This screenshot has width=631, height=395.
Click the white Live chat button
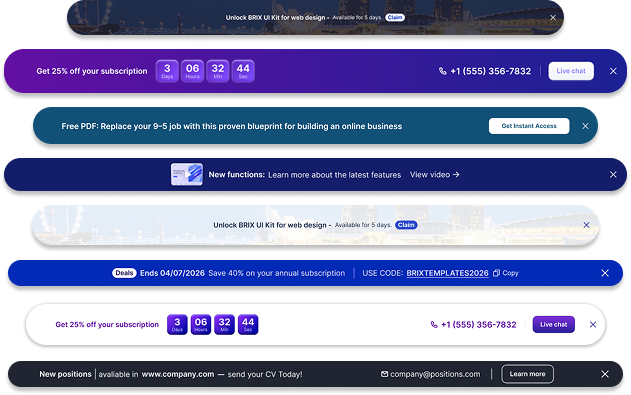(x=571, y=71)
